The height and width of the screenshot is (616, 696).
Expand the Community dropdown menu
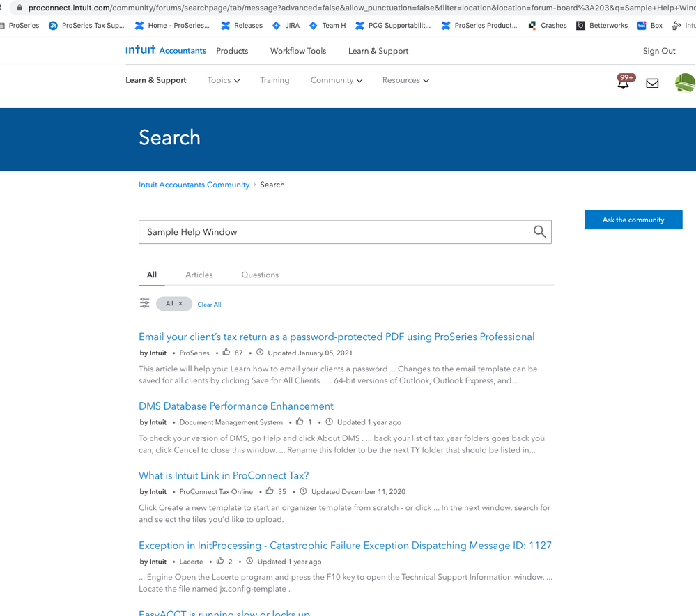click(336, 80)
